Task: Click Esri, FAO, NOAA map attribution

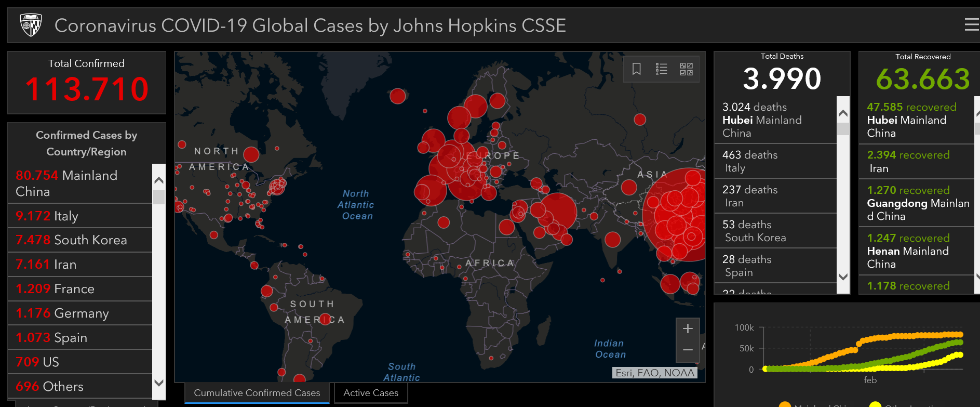Action: click(x=655, y=373)
